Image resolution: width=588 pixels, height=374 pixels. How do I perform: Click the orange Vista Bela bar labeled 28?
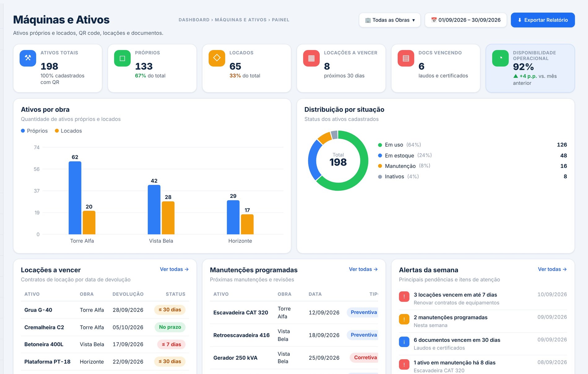pyautogui.click(x=168, y=218)
